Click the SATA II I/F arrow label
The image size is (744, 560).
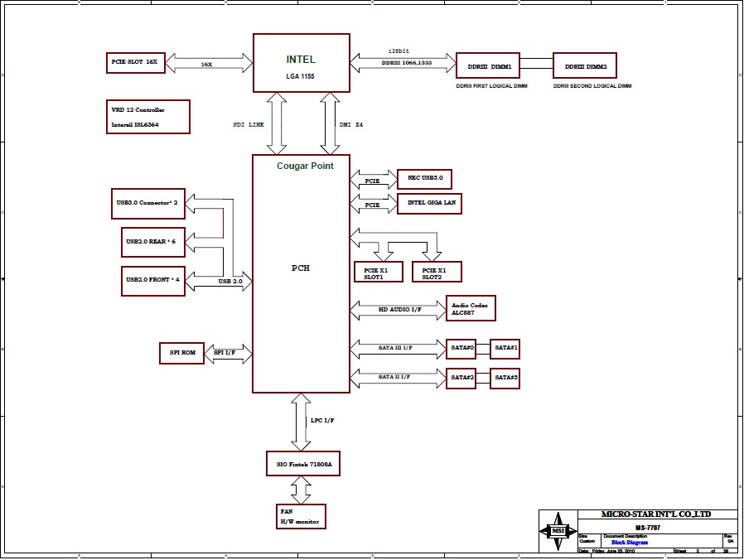coord(394,377)
